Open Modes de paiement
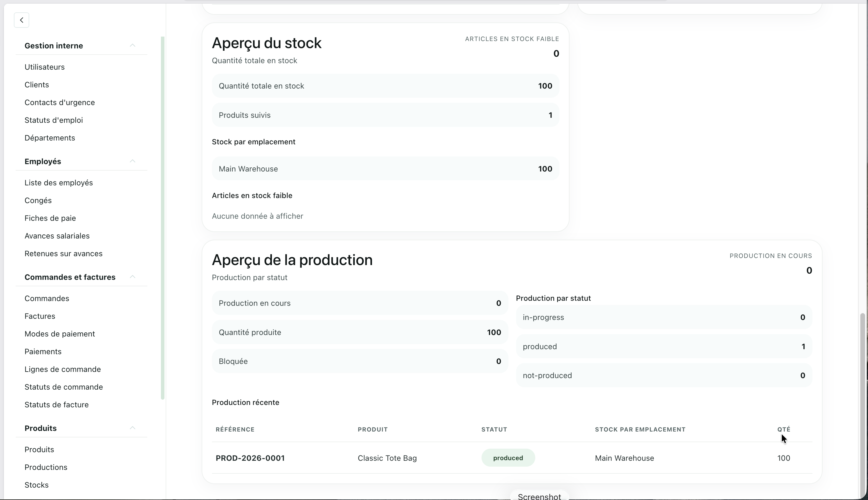Screen dimensions: 868x500 pyautogui.click(x=60, y=334)
